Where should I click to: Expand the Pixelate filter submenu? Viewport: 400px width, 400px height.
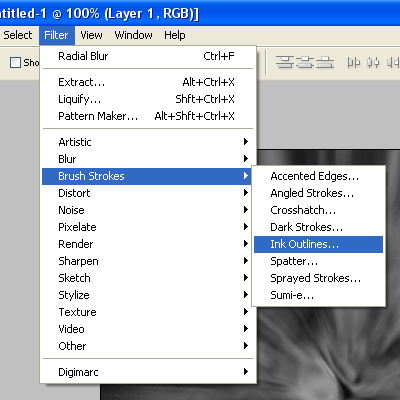pos(148,227)
